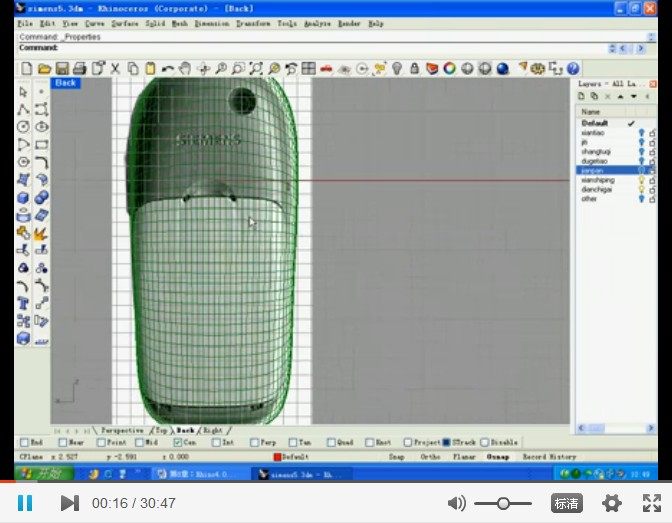Enable the Near osnap checkbox
The width and height of the screenshot is (672, 523).
(x=63, y=442)
